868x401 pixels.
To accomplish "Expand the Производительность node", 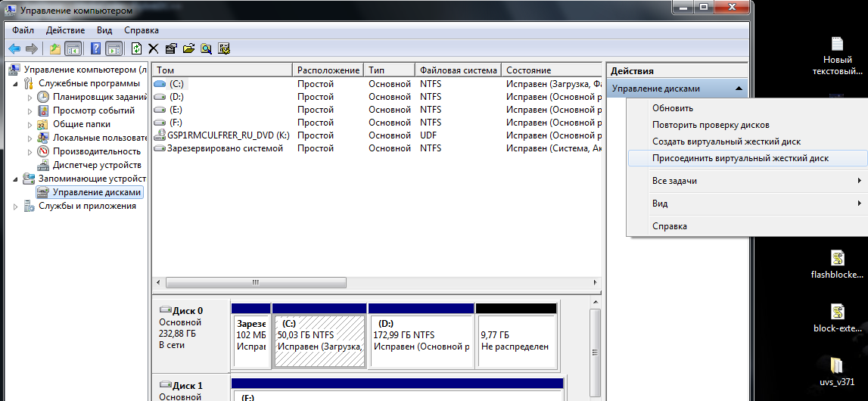I will pos(30,151).
